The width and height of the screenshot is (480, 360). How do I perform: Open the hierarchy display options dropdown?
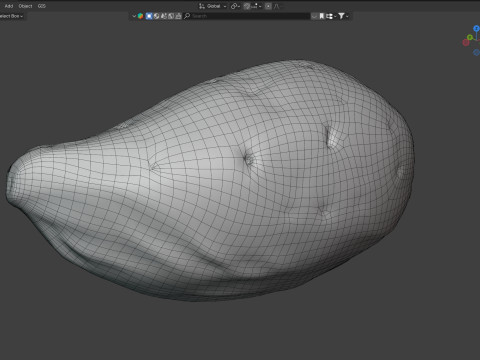coord(330,16)
